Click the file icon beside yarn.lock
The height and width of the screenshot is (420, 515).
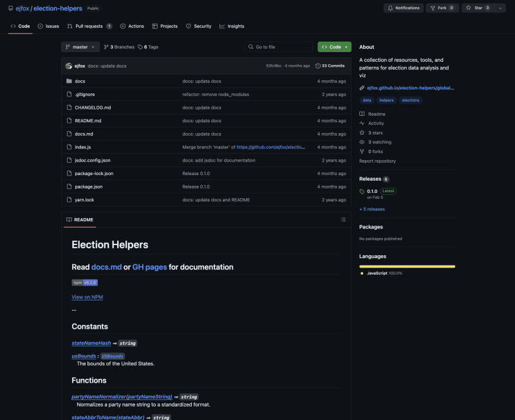point(69,199)
